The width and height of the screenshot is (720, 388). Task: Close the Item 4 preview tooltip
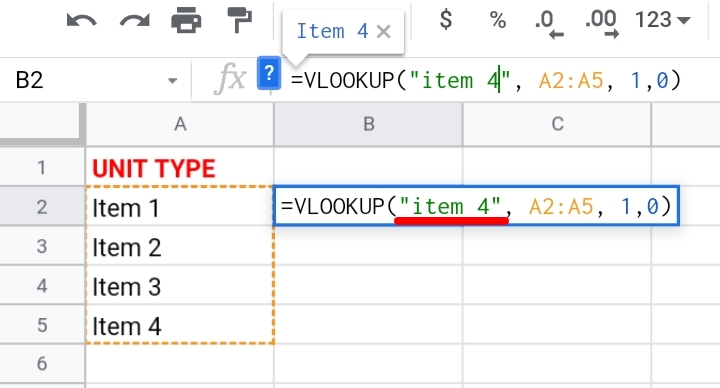[383, 32]
